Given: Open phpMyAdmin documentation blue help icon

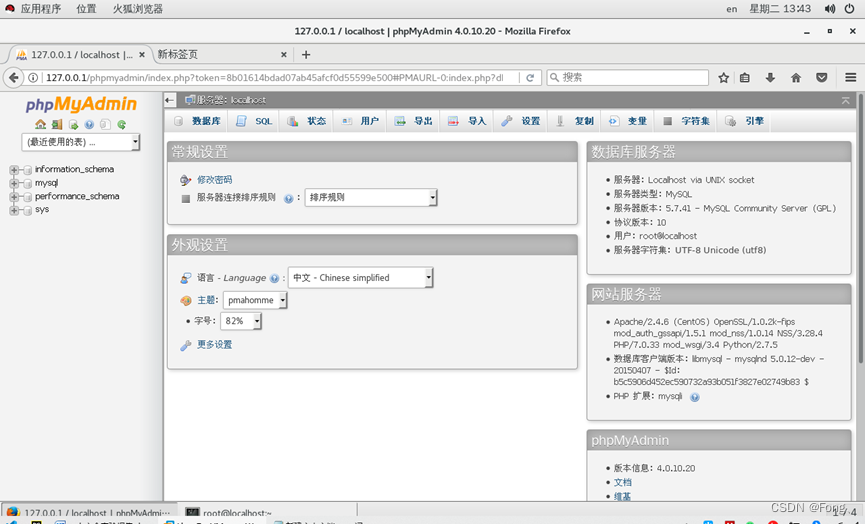Looking at the screenshot, I should click(x=89, y=125).
